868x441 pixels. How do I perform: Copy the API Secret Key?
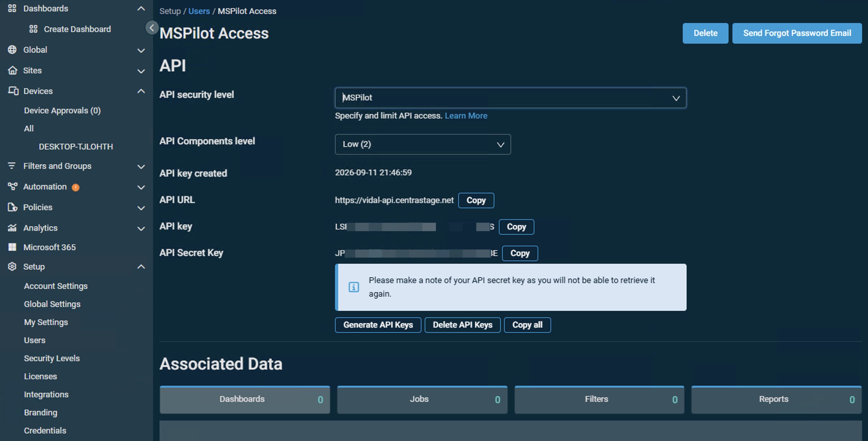coord(520,253)
